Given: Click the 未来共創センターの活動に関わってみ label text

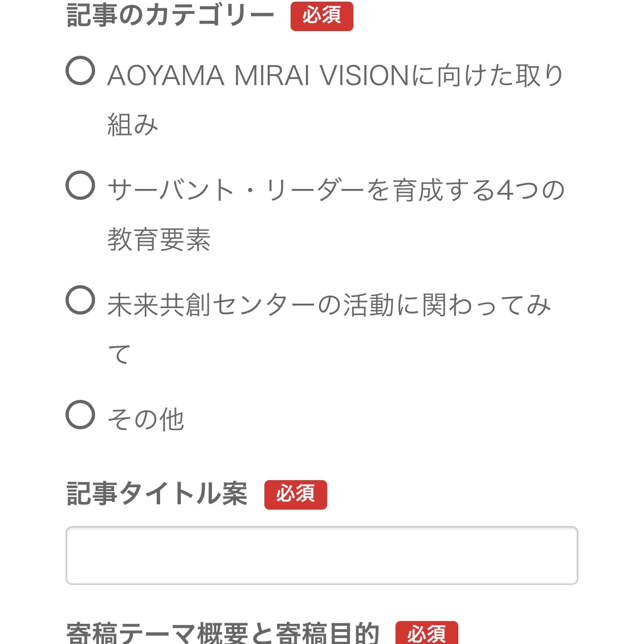Looking at the screenshot, I should pyautogui.click(x=329, y=305).
